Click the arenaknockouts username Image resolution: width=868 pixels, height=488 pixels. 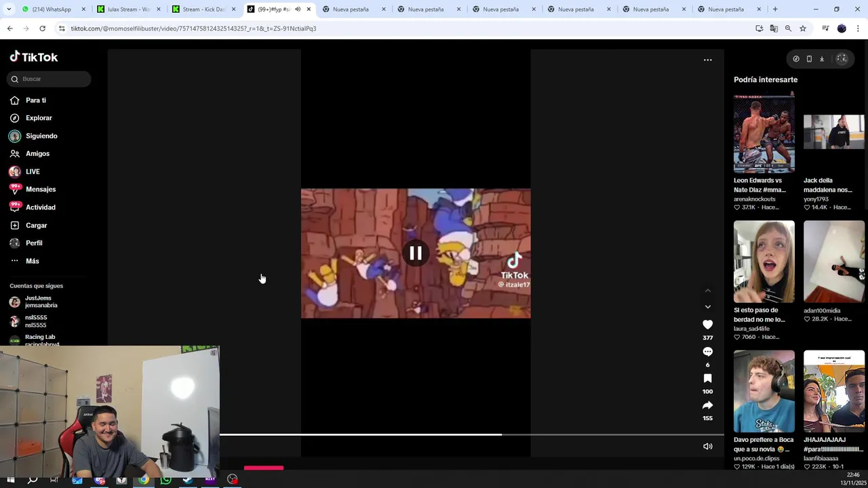[x=754, y=199]
